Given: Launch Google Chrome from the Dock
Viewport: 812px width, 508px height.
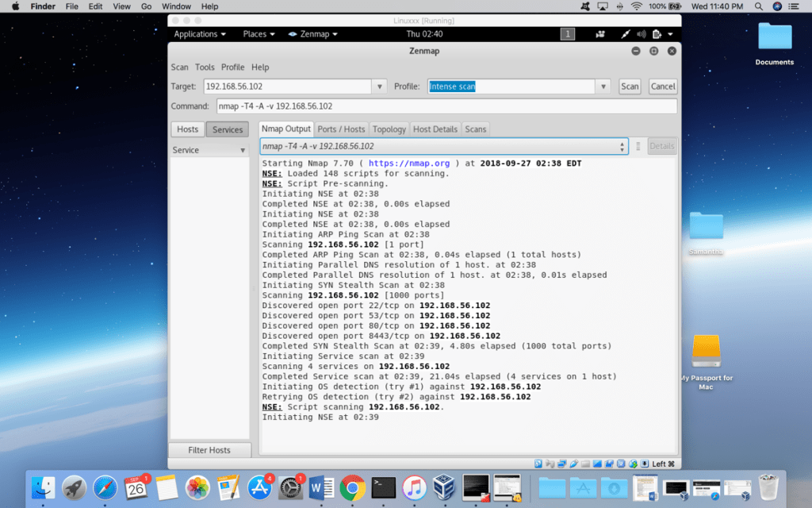Looking at the screenshot, I should 352,487.
